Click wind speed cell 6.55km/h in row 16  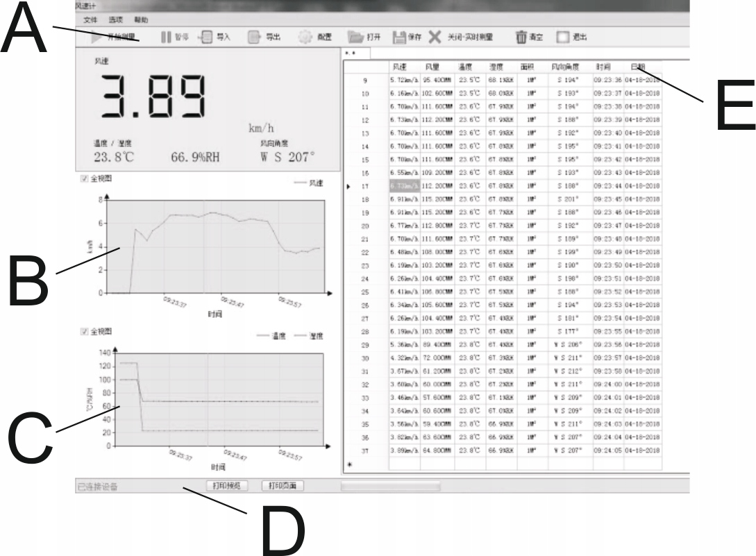tap(405, 173)
